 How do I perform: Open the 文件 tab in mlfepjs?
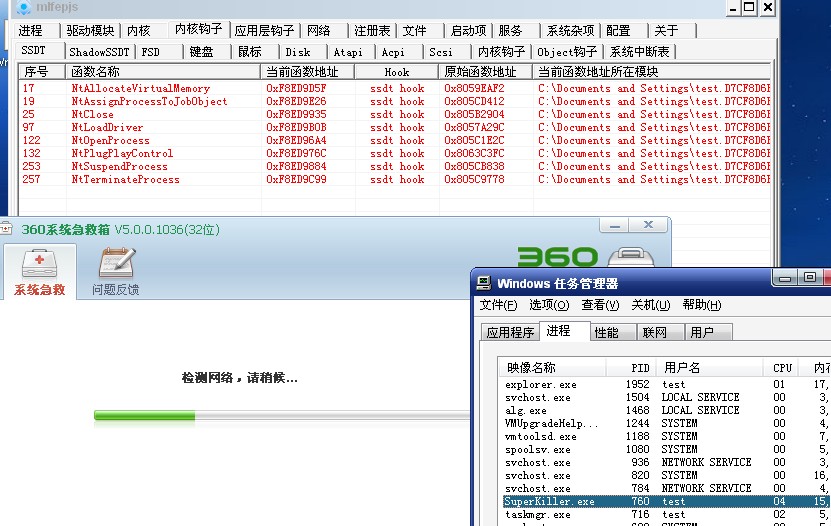point(415,31)
